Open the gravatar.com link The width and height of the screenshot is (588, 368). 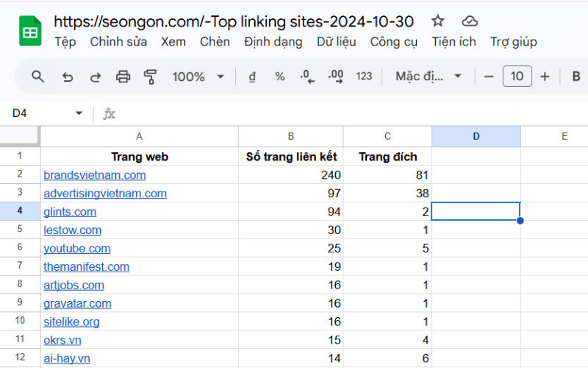pos(77,303)
